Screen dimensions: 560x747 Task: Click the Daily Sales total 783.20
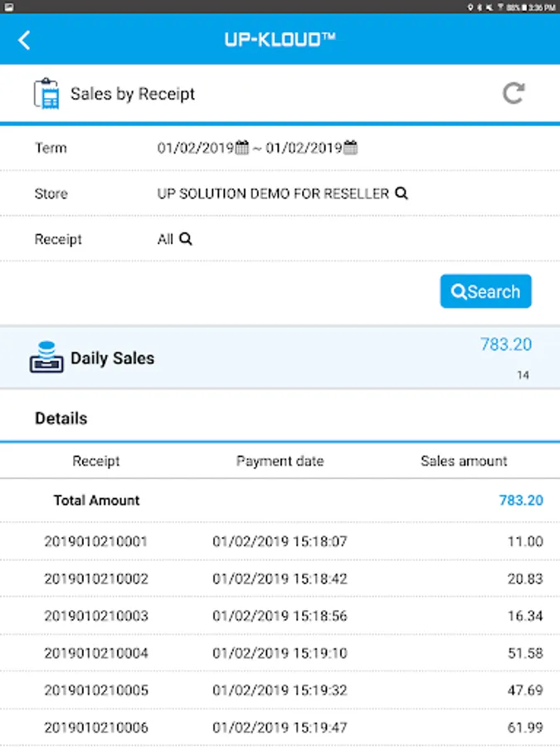[506, 344]
